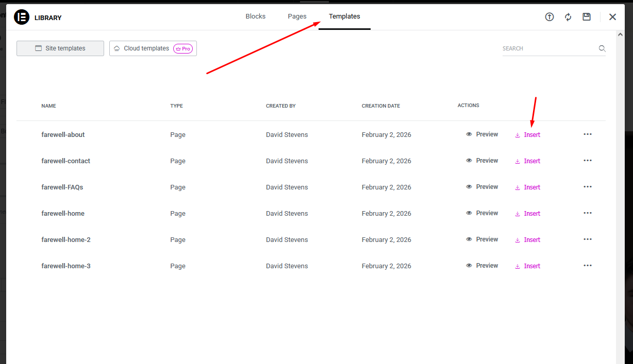
Task: Click the template search field
Action: (548, 48)
